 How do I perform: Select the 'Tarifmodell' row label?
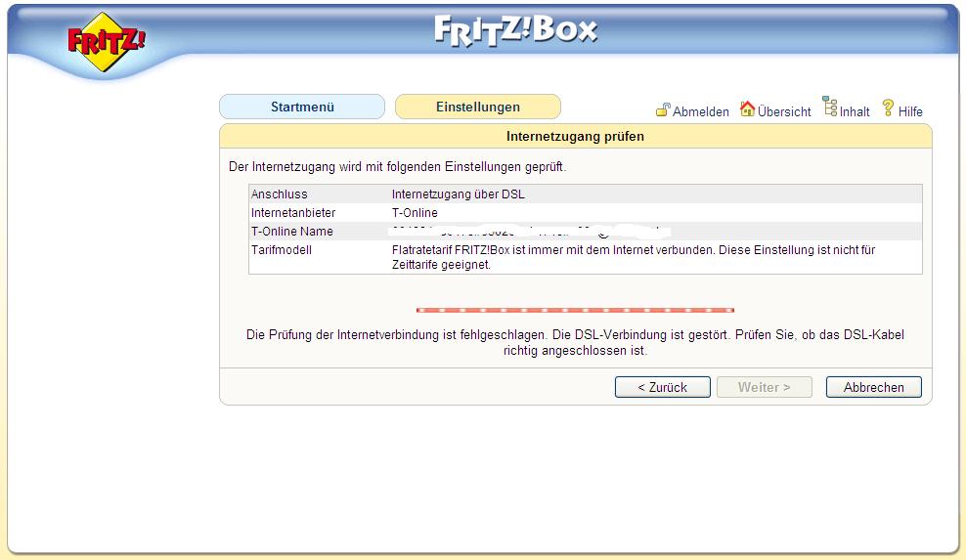[281, 249]
